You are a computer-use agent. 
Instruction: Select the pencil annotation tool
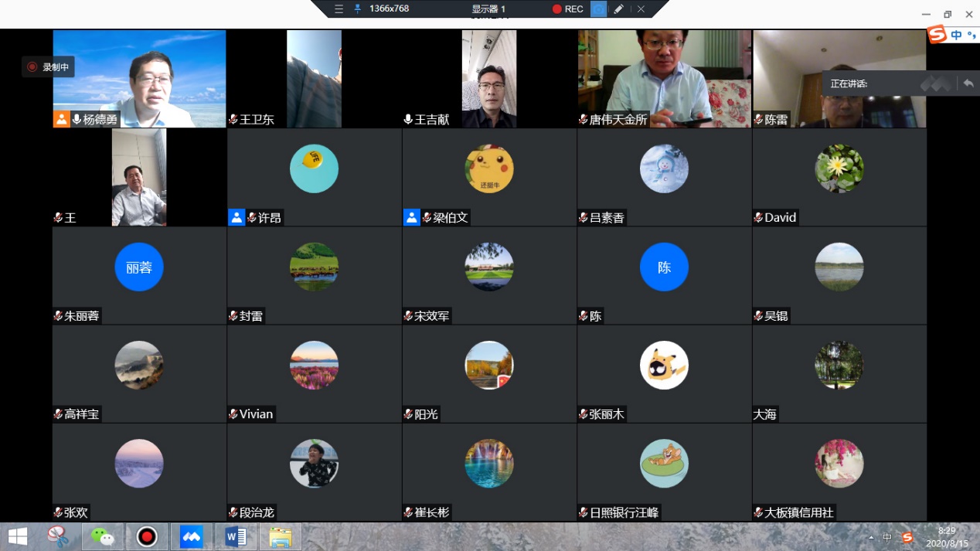point(618,9)
